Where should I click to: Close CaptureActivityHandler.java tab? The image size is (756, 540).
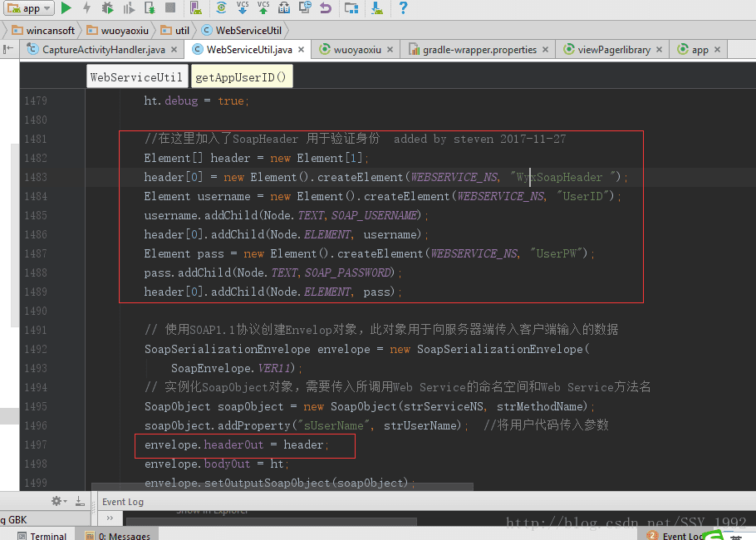[x=174, y=50]
